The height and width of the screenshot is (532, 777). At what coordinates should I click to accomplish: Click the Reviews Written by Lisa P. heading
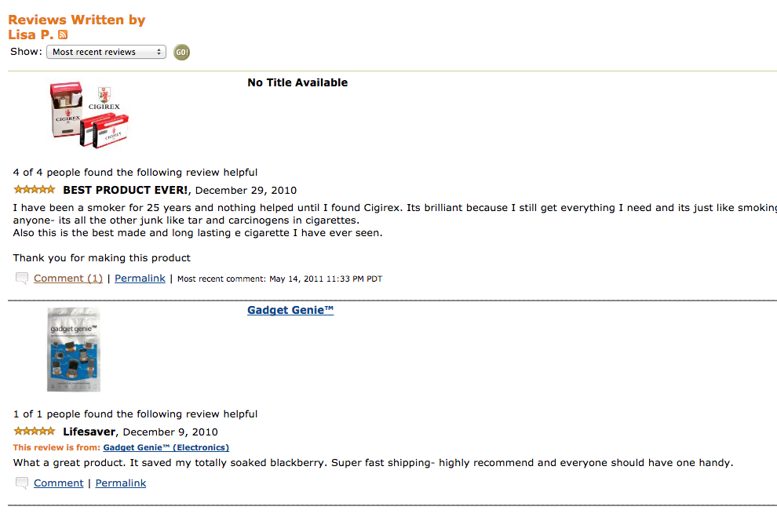click(76, 27)
